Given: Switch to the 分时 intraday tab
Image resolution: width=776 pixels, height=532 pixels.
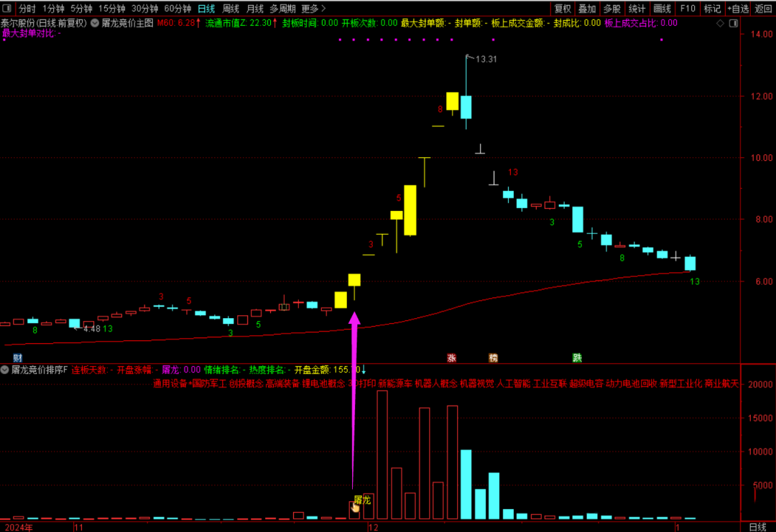Looking at the screenshot, I should click(27, 9).
